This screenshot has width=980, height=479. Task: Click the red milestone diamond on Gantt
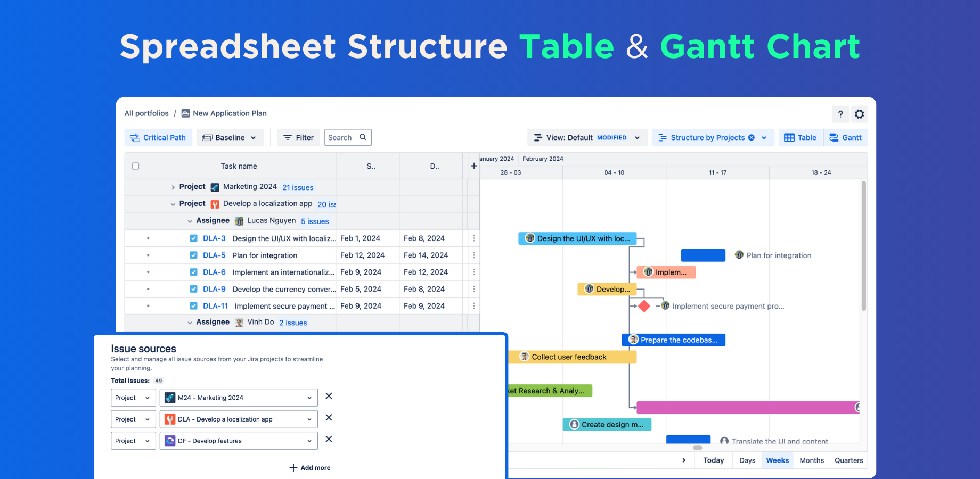coord(644,306)
